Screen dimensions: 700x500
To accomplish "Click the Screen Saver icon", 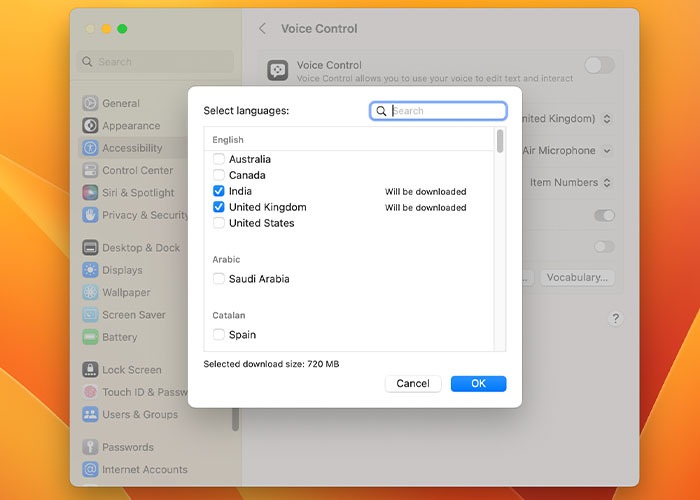I will pyautogui.click(x=90, y=314).
